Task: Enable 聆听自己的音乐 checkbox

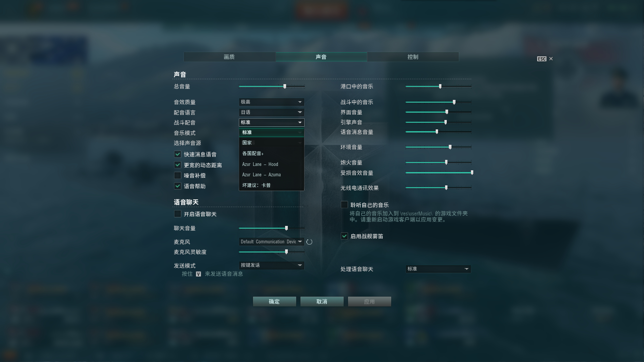Action: click(344, 205)
